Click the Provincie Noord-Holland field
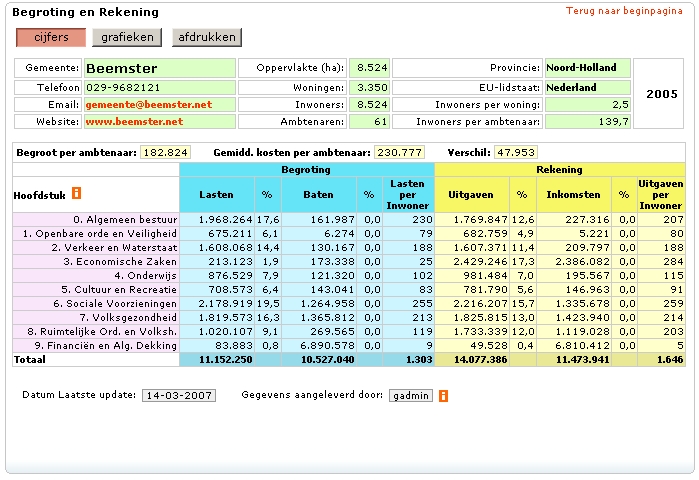 click(x=587, y=69)
